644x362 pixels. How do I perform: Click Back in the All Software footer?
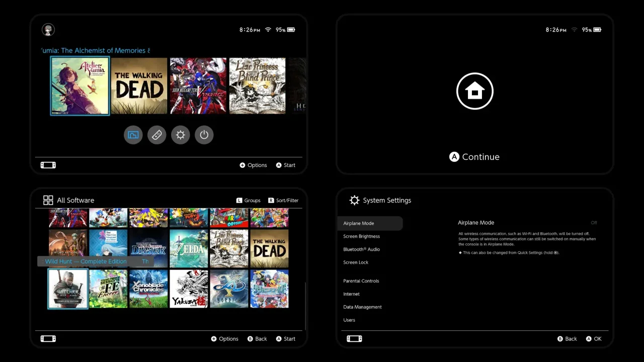pyautogui.click(x=257, y=339)
